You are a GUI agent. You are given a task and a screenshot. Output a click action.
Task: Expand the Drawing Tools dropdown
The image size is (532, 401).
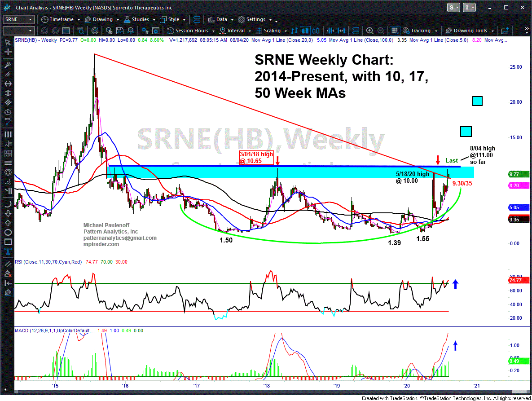click(x=492, y=31)
